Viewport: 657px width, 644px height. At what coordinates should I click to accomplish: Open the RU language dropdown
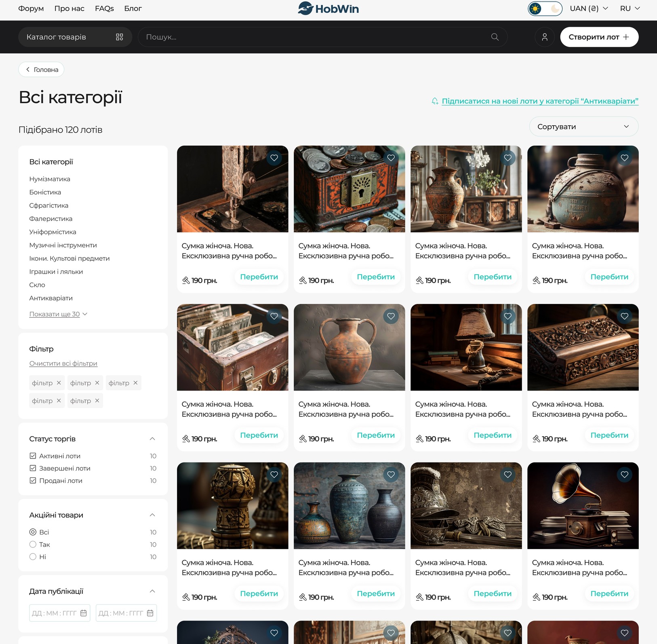click(630, 8)
